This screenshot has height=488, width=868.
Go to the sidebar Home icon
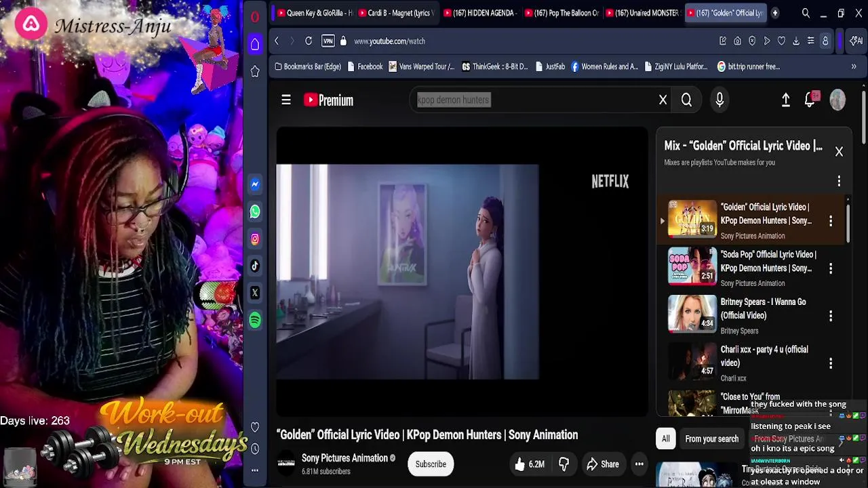tap(255, 45)
